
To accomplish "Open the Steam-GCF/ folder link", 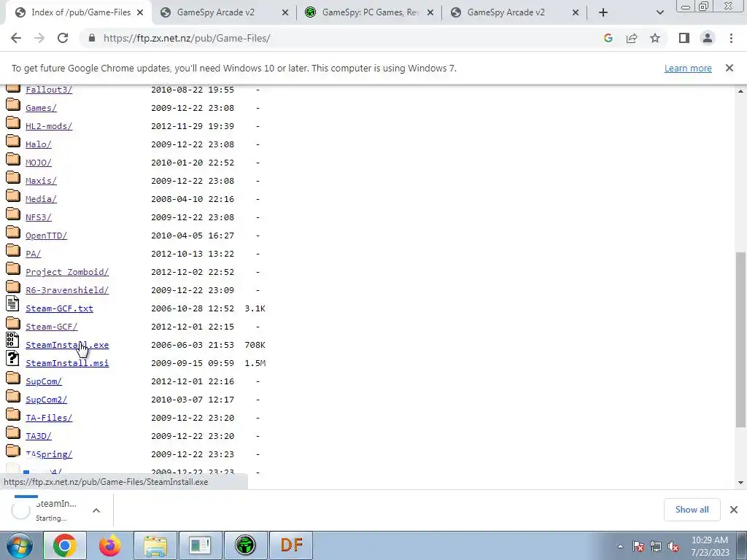I will pyautogui.click(x=52, y=327).
